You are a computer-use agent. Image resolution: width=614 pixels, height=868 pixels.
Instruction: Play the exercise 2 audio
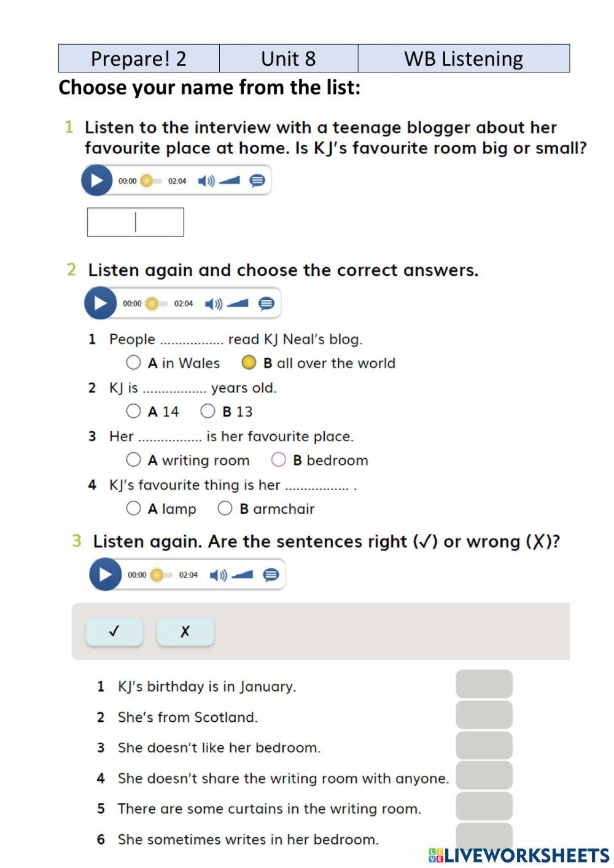click(x=101, y=303)
